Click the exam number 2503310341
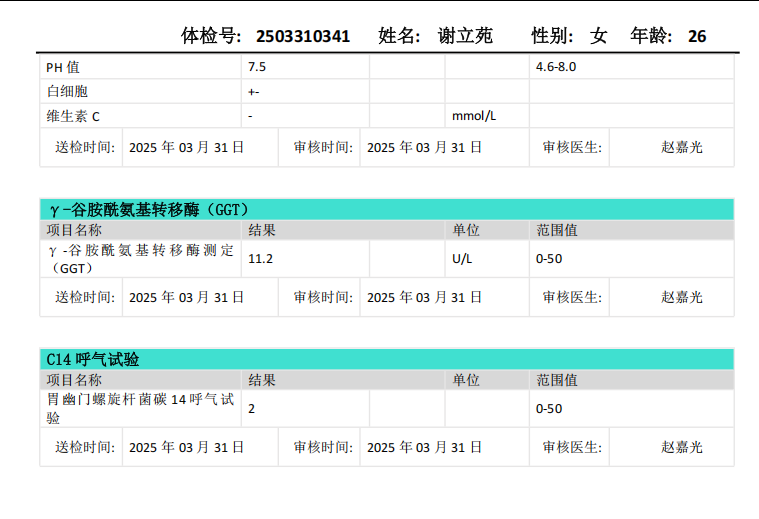Image resolution: width=759 pixels, height=519 pixels. click(x=303, y=36)
